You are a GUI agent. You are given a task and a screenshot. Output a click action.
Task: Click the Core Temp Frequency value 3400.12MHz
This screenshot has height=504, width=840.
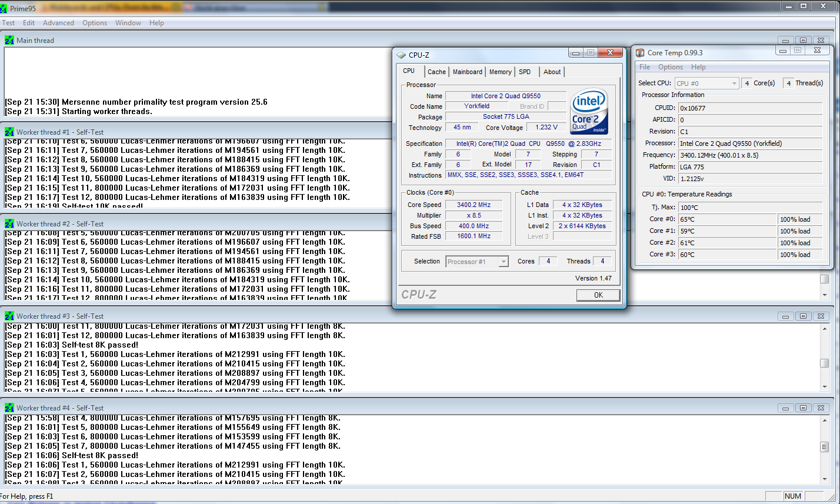tap(750, 155)
